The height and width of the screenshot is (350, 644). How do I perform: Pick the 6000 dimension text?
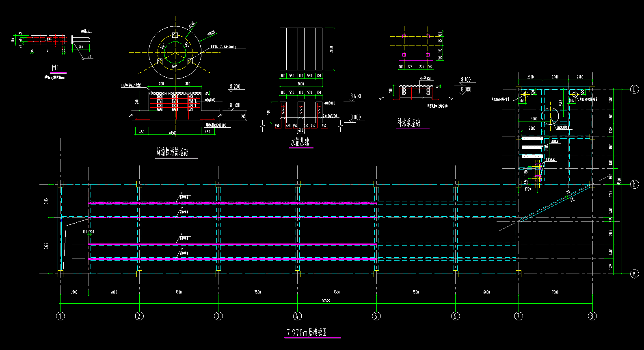pyautogui.click(x=486, y=292)
